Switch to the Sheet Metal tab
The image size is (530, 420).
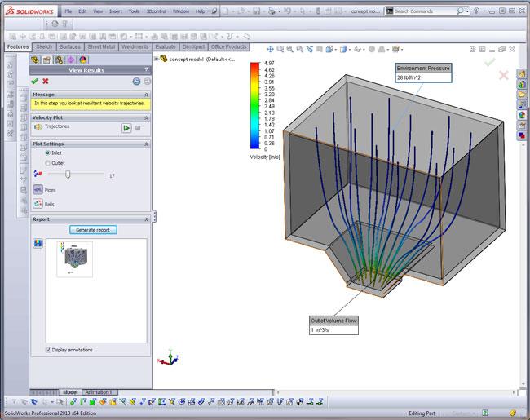[100, 47]
